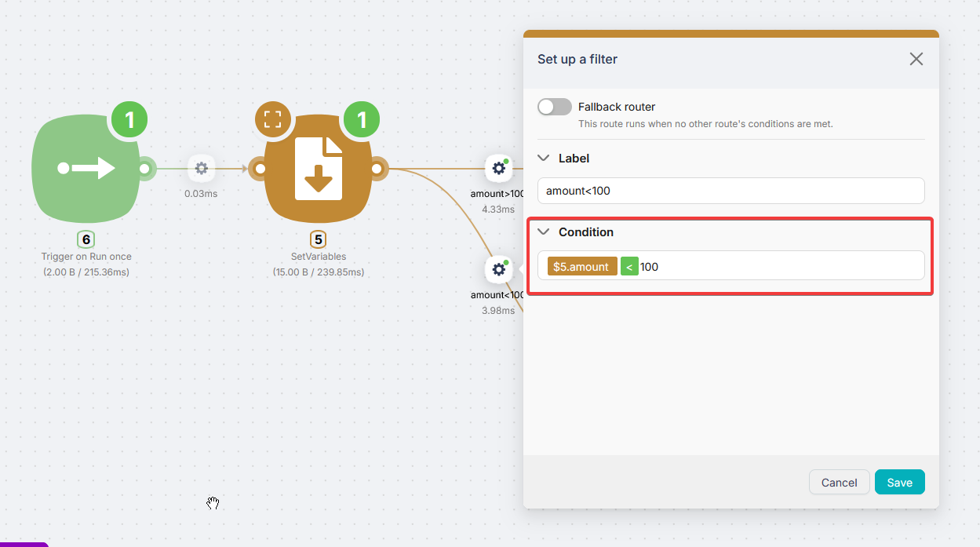Click the brown focus-frame icon on SetVariables

click(x=272, y=120)
